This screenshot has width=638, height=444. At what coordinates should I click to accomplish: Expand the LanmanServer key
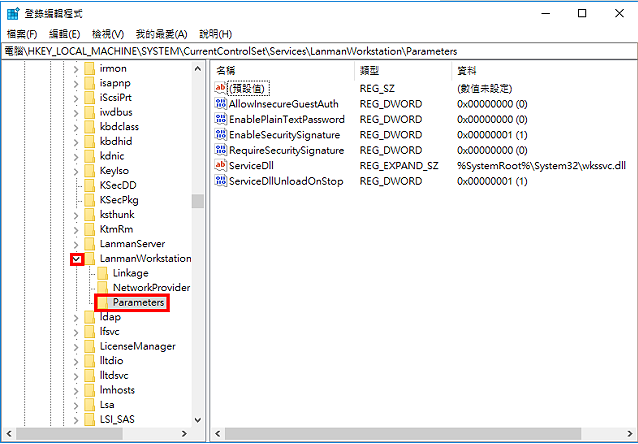coord(76,244)
